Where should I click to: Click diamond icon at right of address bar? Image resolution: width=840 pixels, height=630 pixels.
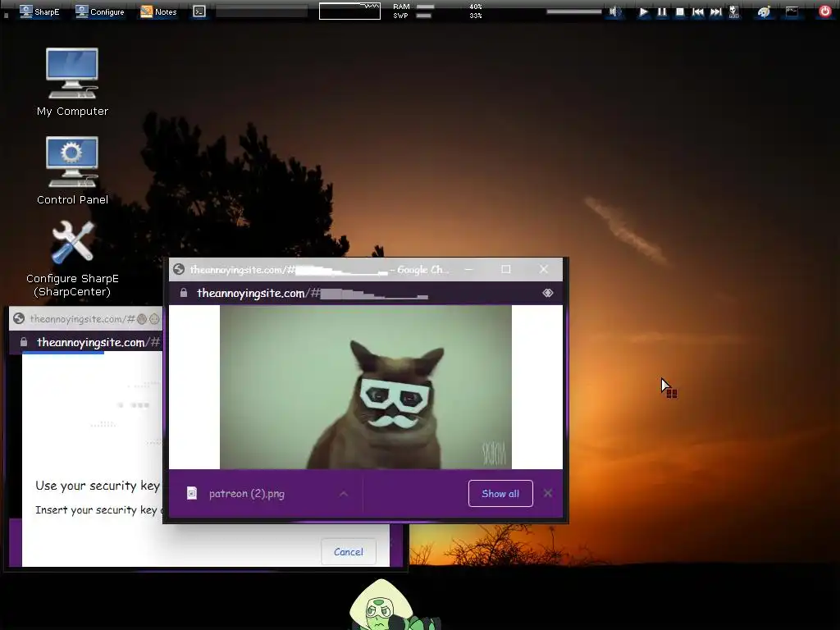pos(547,293)
